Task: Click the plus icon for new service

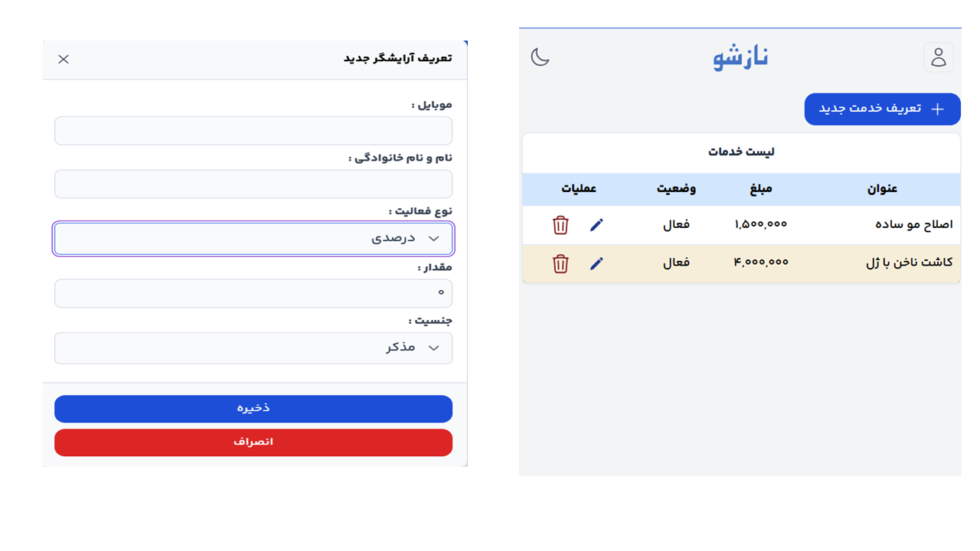Action: click(x=937, y=109)
